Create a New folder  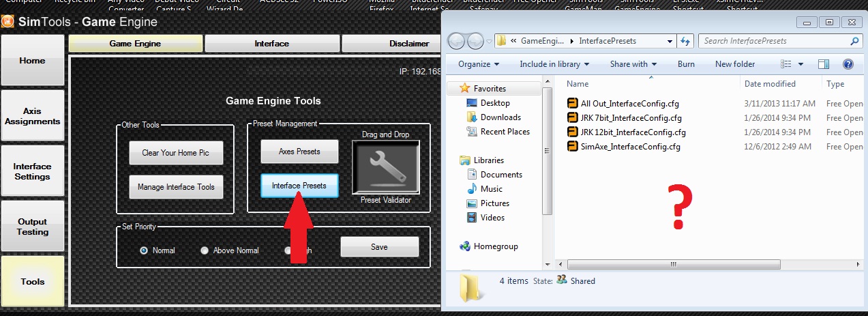coord(735,64)
